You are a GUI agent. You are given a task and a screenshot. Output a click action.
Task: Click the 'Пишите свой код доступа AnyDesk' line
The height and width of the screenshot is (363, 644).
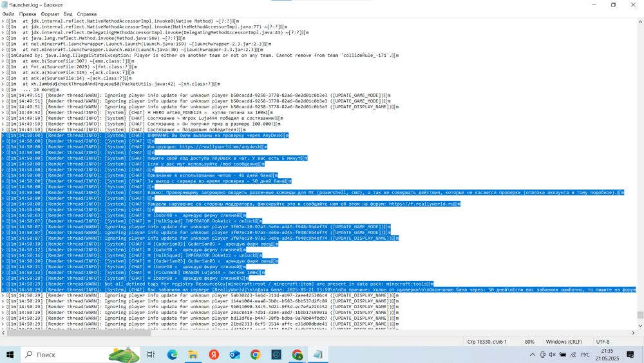[155, 158]
